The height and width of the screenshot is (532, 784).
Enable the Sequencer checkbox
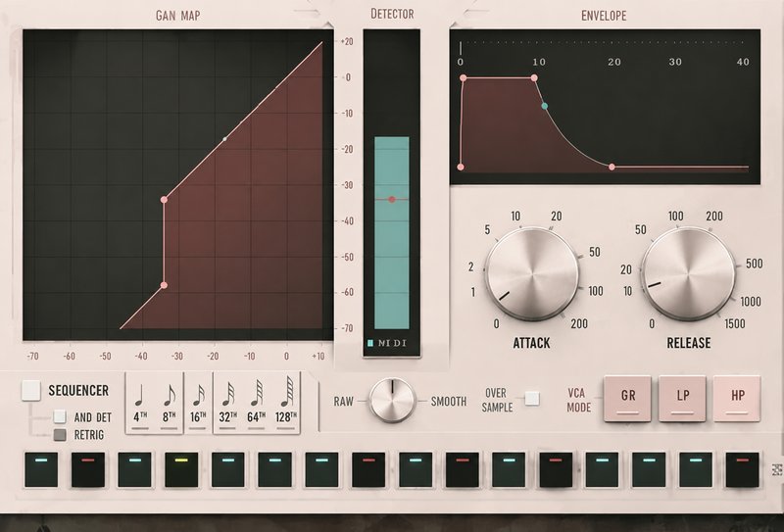(31, 391)
